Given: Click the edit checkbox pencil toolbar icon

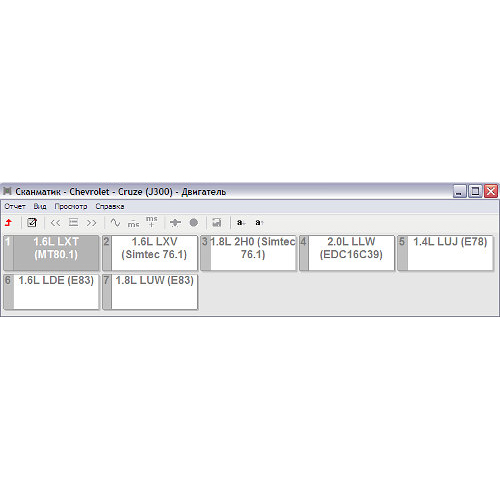Looking at the screenshot, I should [x=32, y=222].
